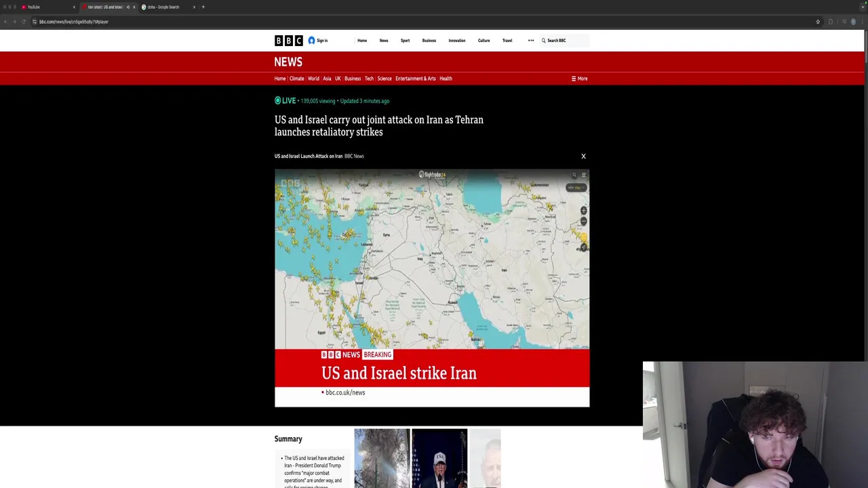Open Health news section
The width and height of the screenshot is (868, 488).
coord(446,79)
